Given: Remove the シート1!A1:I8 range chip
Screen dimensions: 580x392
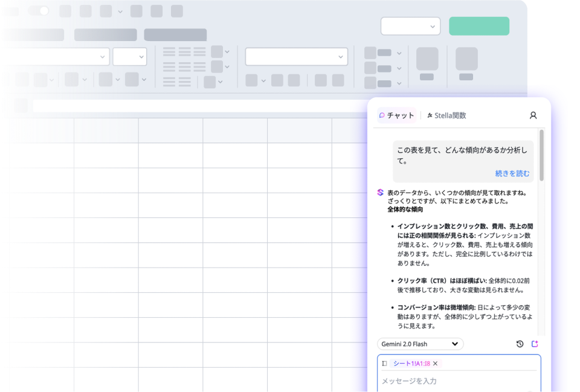Looking at the screenshot, I should (436, 364).
